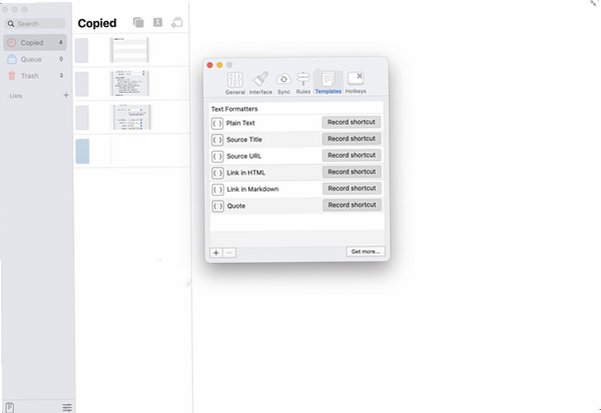601x413 pixels.
Task: Open the second clipping thumbnail
Action: (x=130, y=83)
